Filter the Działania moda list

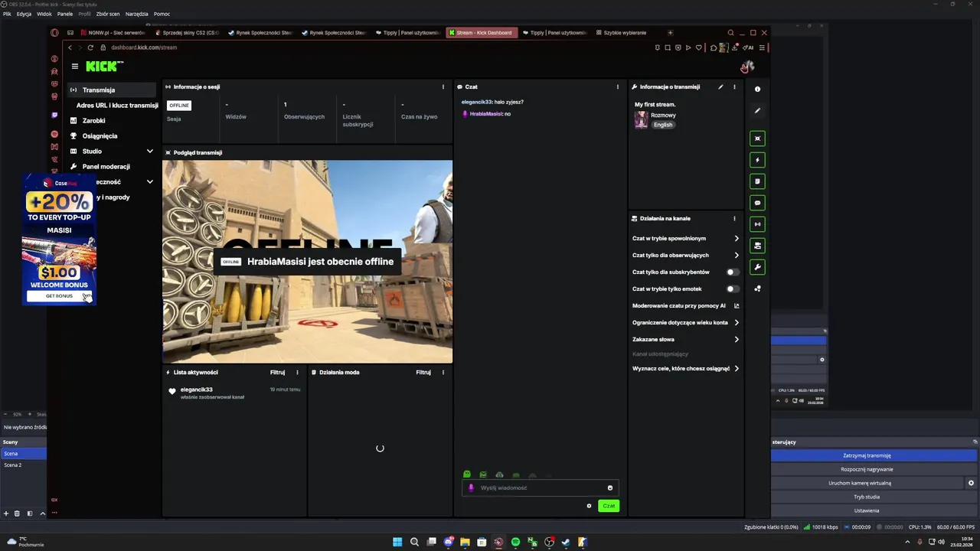click(x=423, y=373)
